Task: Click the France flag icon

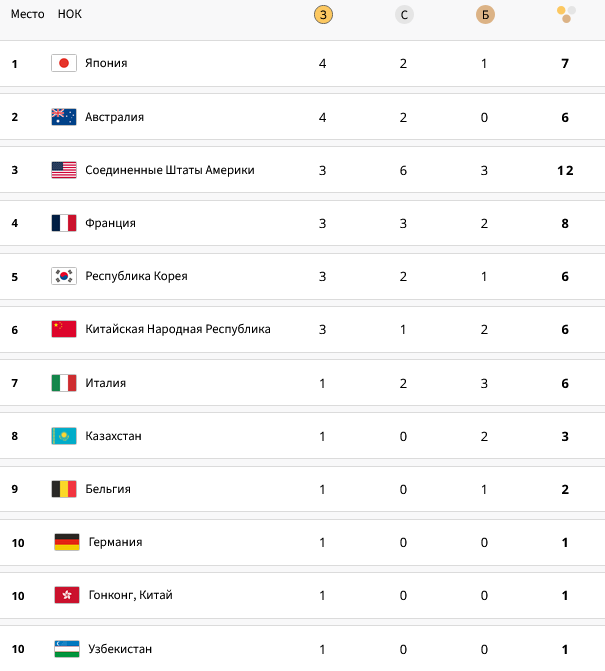Action: (x=64, y=223)
